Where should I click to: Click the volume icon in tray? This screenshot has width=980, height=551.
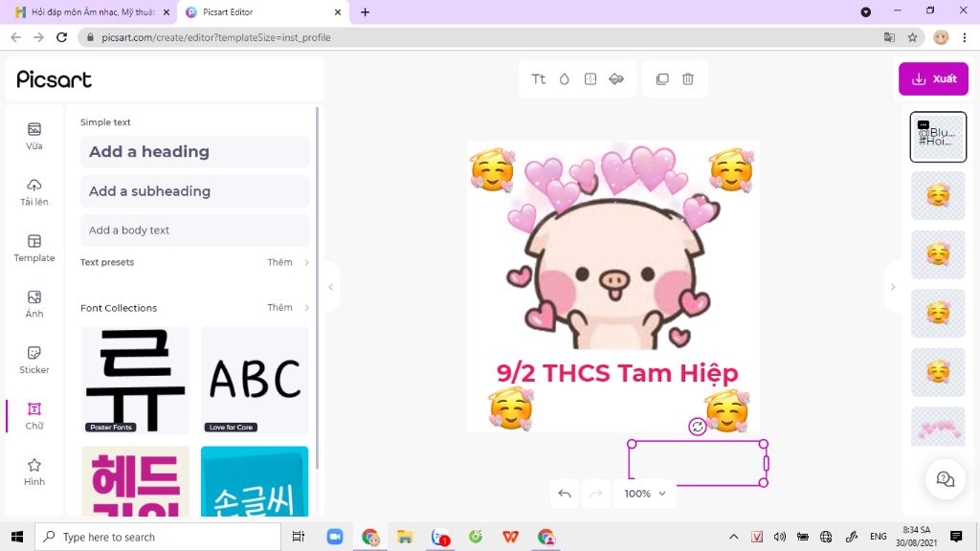(x=779, y=537)
